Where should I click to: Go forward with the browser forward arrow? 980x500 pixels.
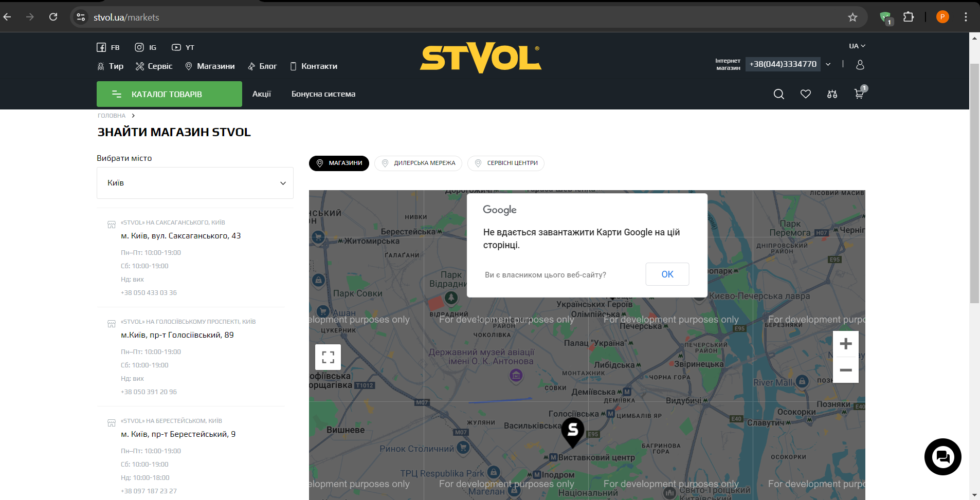(30, 17)
